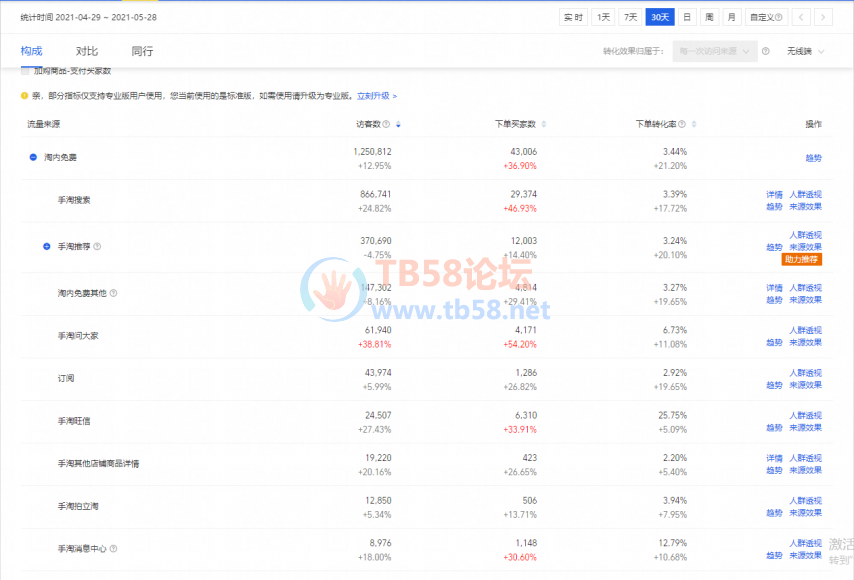Open 人群透视 for the 手淘拍立淘 row
The width and height of the screenshot is (854, 580).
pos(806,500)
